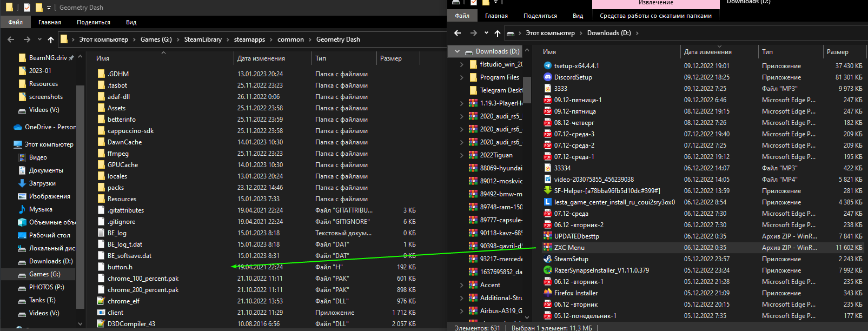Go up one level in Downloads window

point(498,33)
